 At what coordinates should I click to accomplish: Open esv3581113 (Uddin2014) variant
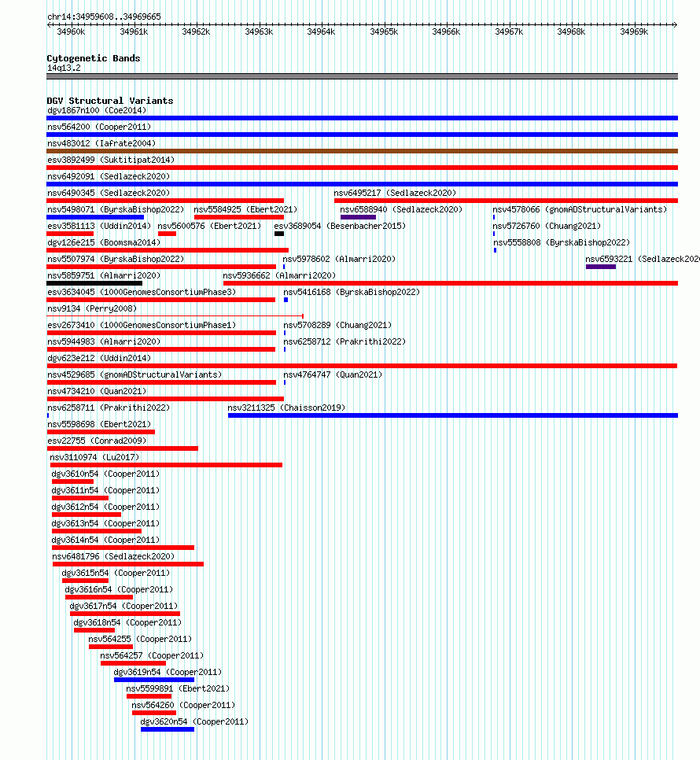click(99, 226)
